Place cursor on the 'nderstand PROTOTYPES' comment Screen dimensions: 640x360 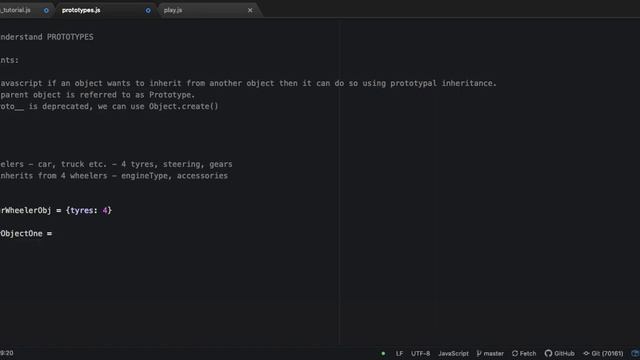pos(47,37)
